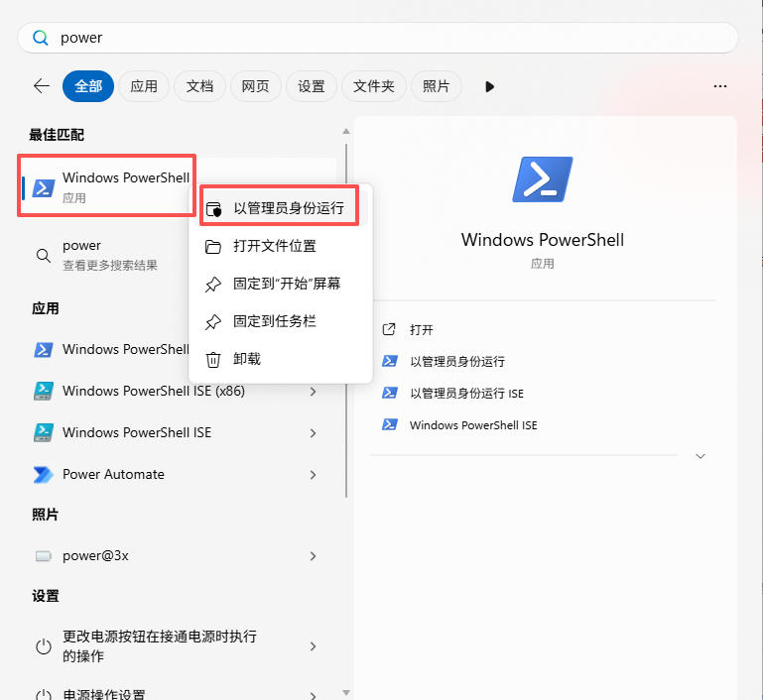This screenshot has height=700, width=763.
Task: Expand the Power Automate chevron
Action: tap(313, 475)
